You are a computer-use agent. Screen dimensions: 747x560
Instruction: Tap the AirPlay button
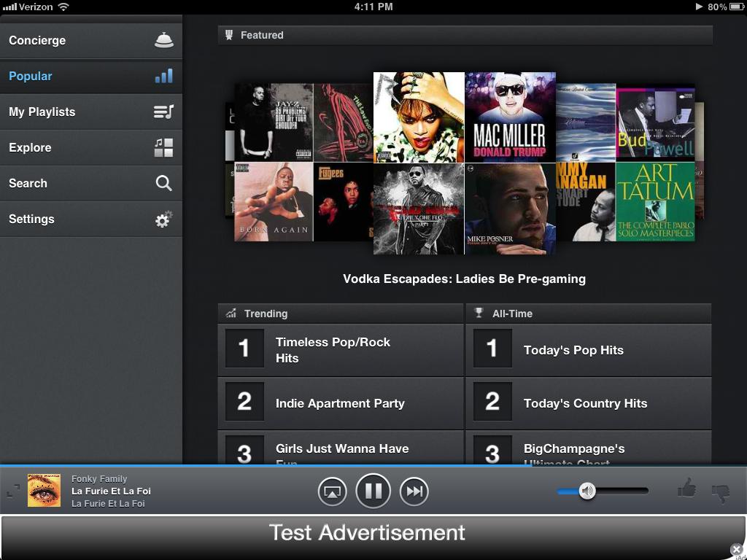pyautogui.click(x=332, y=491)
